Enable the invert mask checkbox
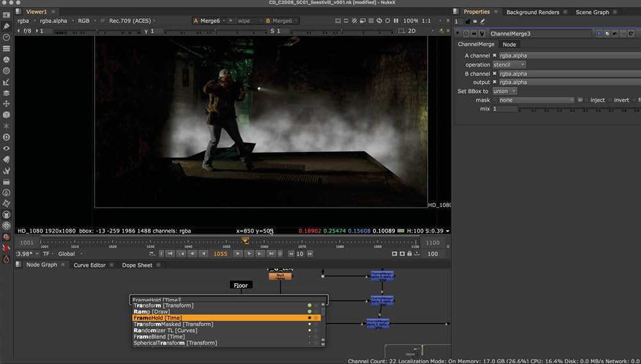Viewport: 641px width, 364px height. (x=609, y=100)
